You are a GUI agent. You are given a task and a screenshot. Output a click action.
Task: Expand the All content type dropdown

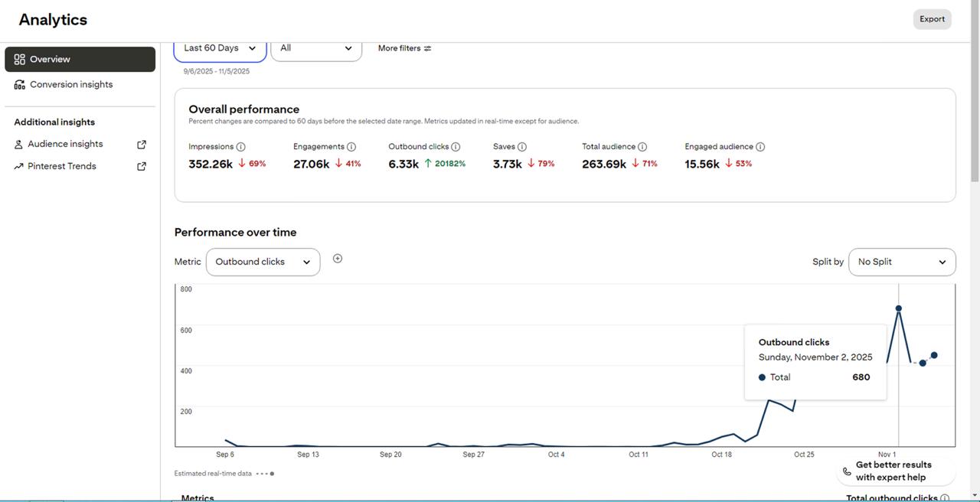click(x=315, y=48)
